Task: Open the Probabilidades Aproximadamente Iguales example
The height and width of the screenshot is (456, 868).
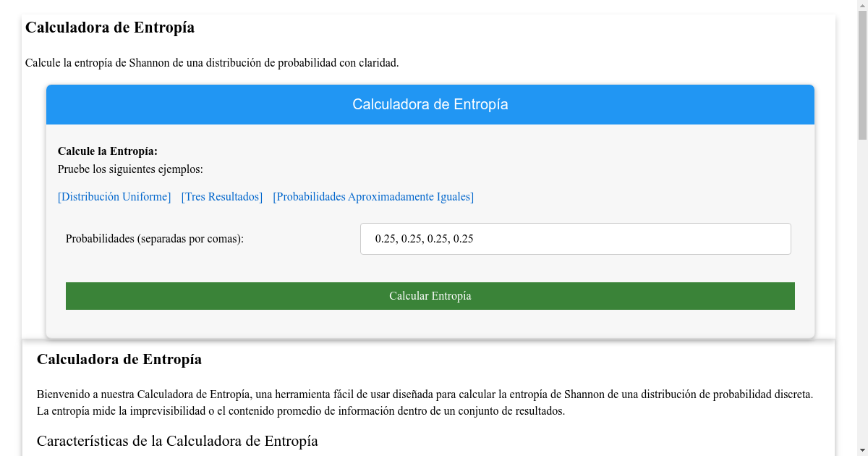Action: 373,196
